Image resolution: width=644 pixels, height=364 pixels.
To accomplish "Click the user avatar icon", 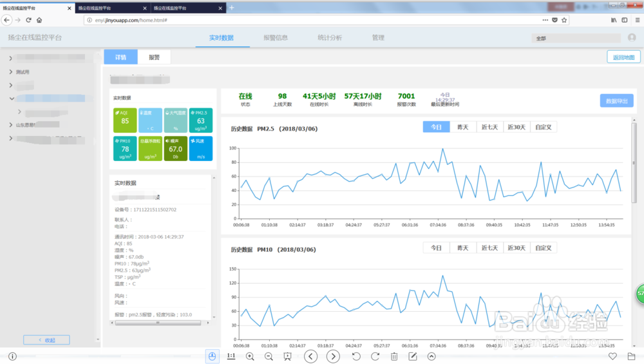I will click(x=632, y=37).
